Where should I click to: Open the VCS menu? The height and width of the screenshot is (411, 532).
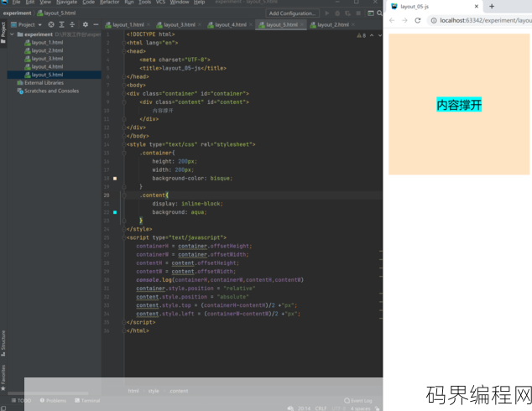(x=160, y=2)
